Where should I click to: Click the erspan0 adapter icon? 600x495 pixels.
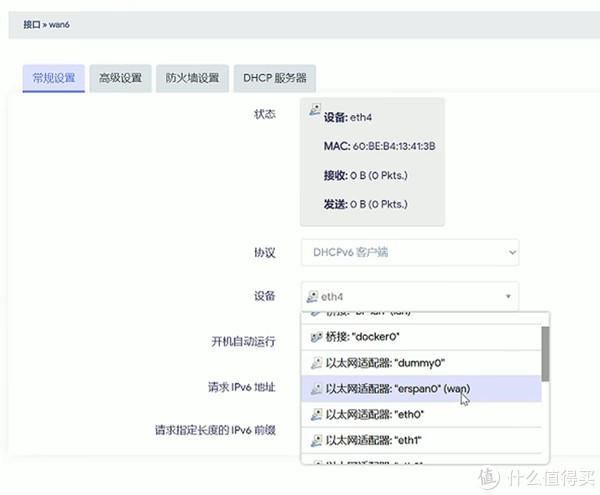pyautogui.click(x=316, y=389)
